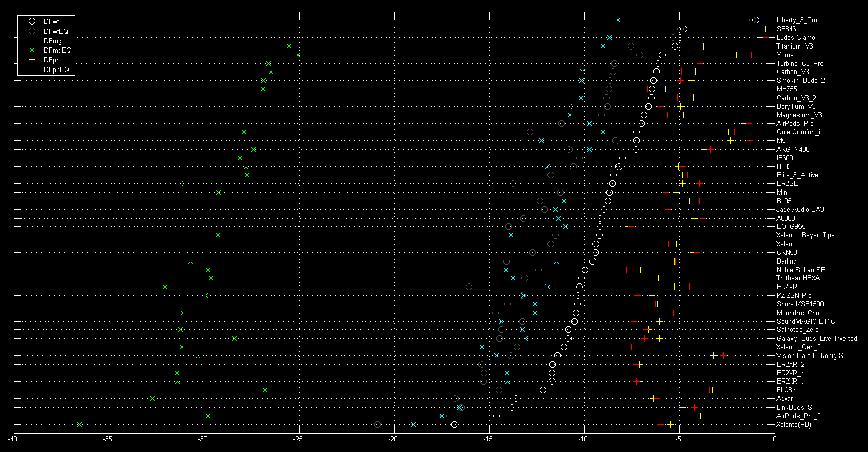Click the KZ ZSN Pro axis label
The height and width of the screenshot is (452, 868).
(794, 295)
